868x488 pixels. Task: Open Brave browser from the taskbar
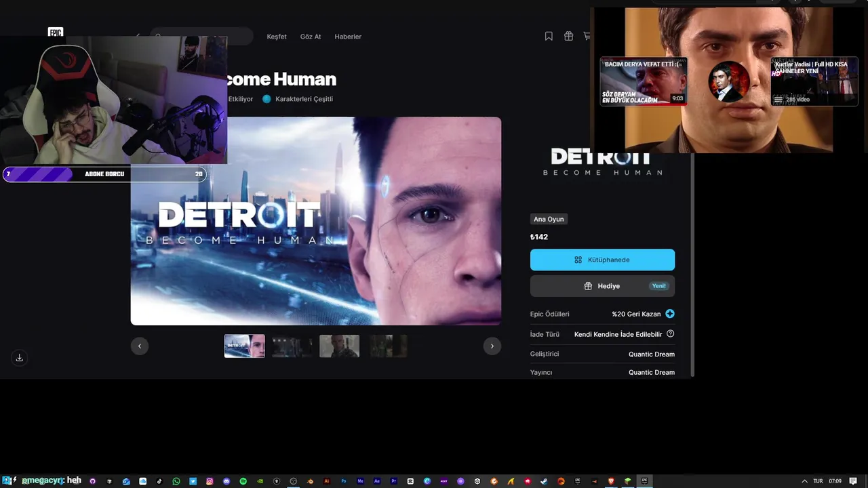click(x=611, y=481)
